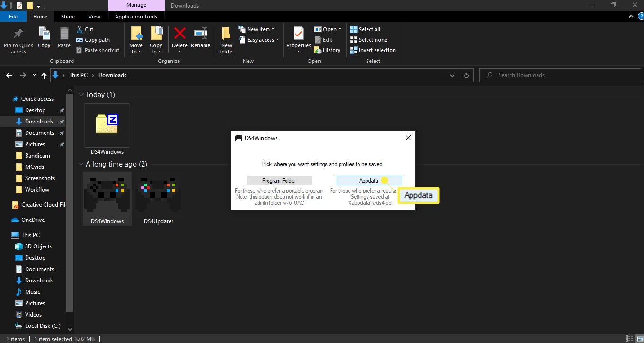Click the Properties icon

[x=298, y=34]
